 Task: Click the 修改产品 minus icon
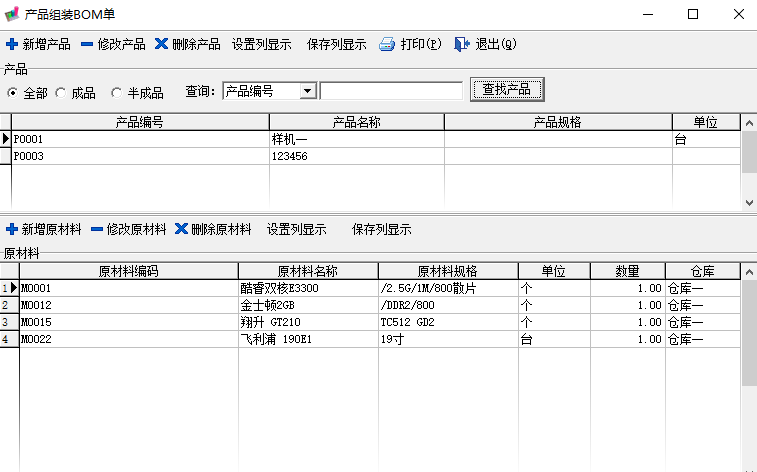(87, 45)
